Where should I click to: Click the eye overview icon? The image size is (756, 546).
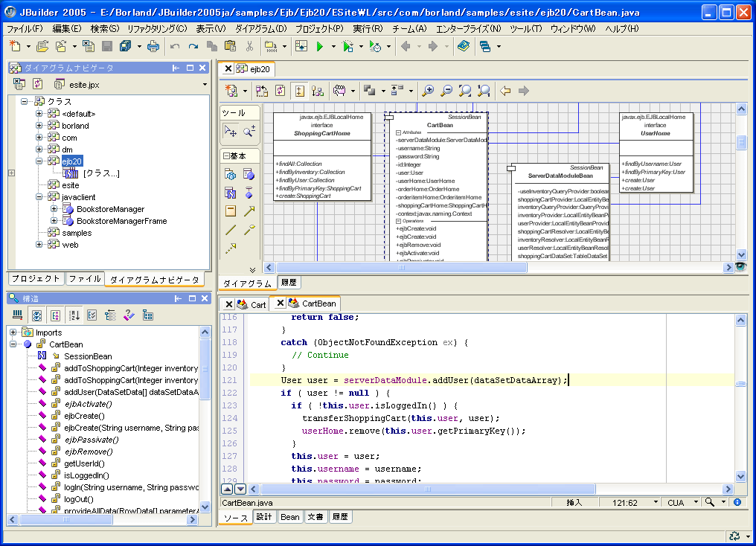tap(741, 267)
